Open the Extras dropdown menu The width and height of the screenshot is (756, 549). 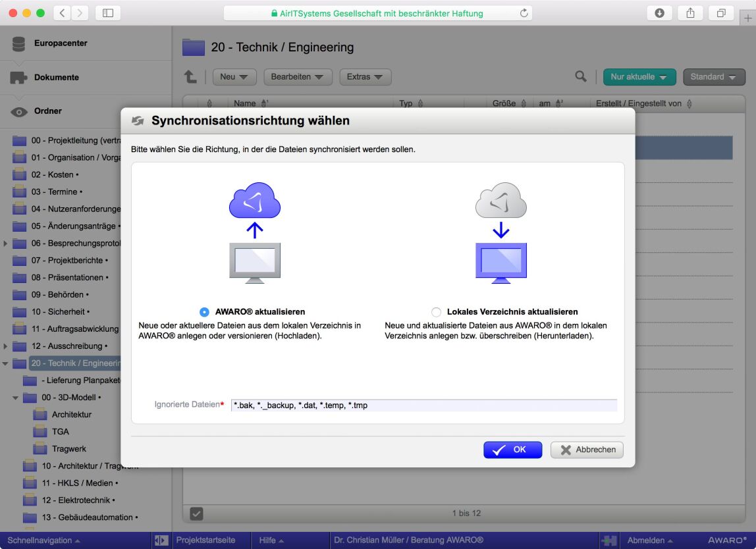click(365, 76)
